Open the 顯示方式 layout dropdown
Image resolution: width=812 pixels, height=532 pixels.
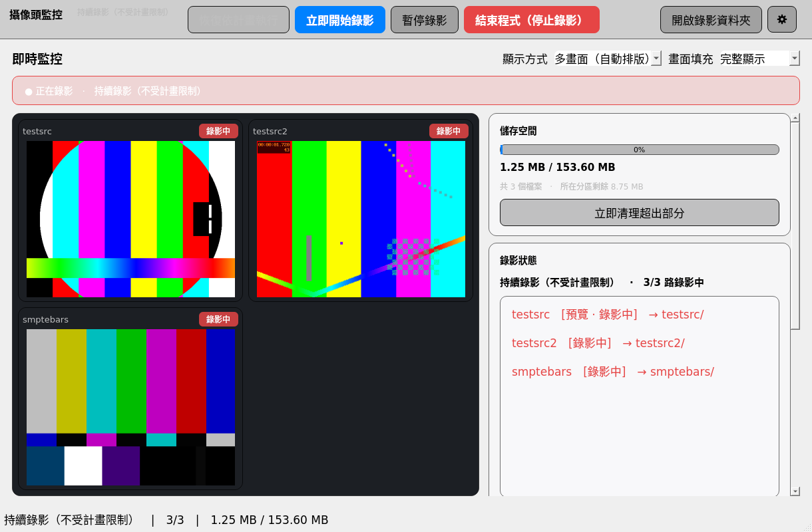pos(608,59)
